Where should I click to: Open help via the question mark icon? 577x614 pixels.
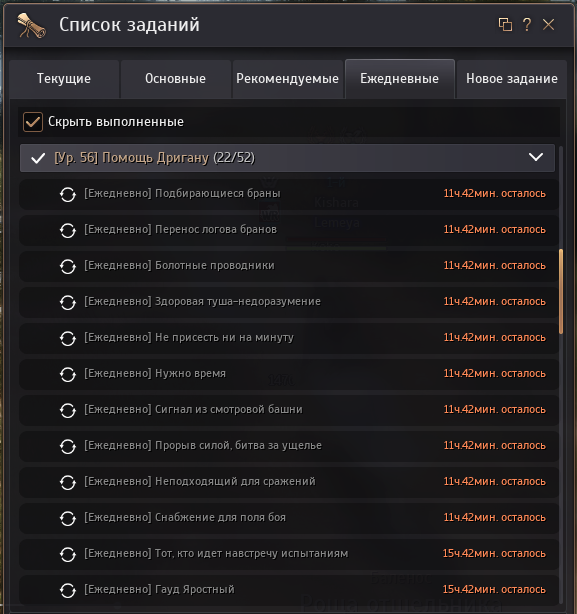pos(527,24)
